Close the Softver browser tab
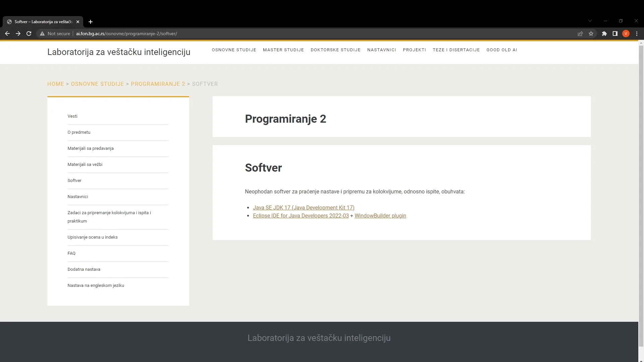 (78, 22)
